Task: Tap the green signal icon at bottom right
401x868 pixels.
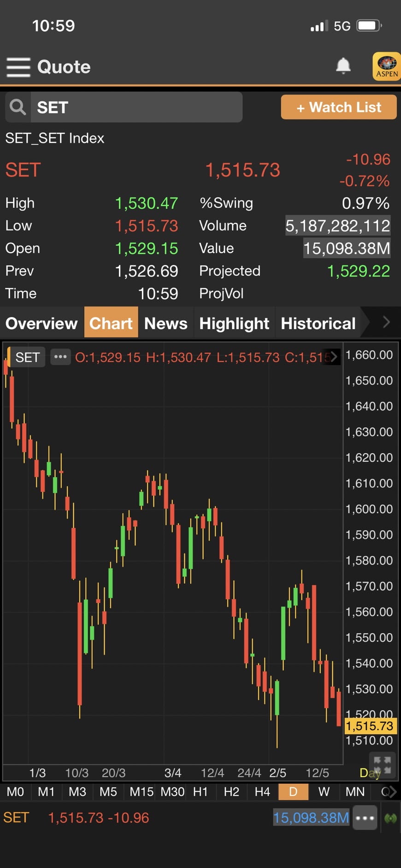Action: 390,818
